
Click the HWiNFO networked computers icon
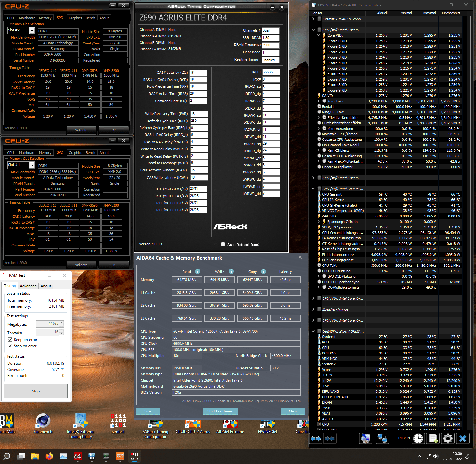click(382, 439)
